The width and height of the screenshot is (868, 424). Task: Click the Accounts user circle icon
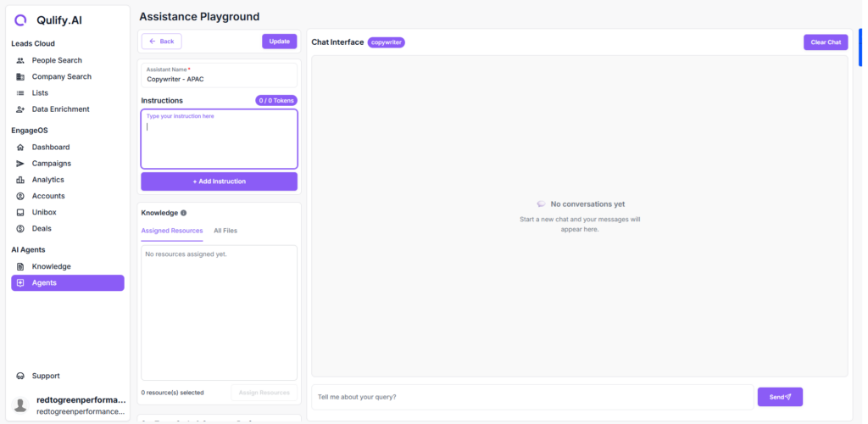tap(20, 196)
